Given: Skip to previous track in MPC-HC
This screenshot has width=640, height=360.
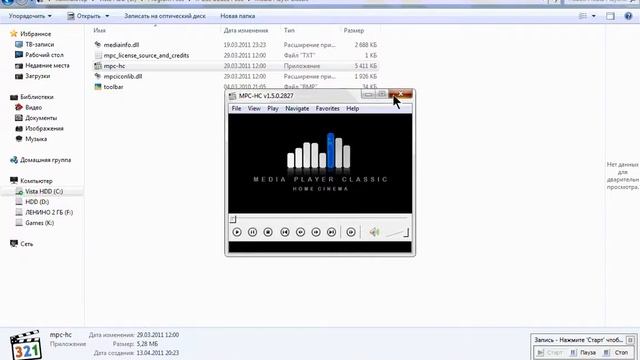Looking at the screenshot, I should (285, 232).
